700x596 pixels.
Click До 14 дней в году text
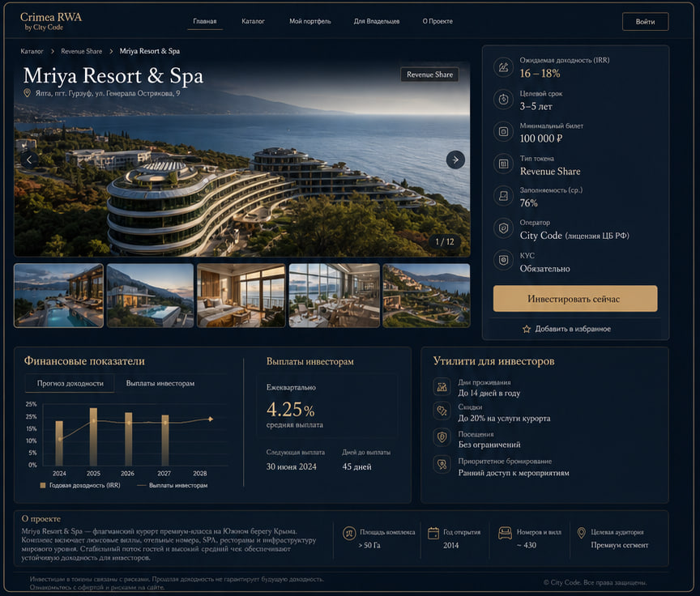click(x=489, y=393)
